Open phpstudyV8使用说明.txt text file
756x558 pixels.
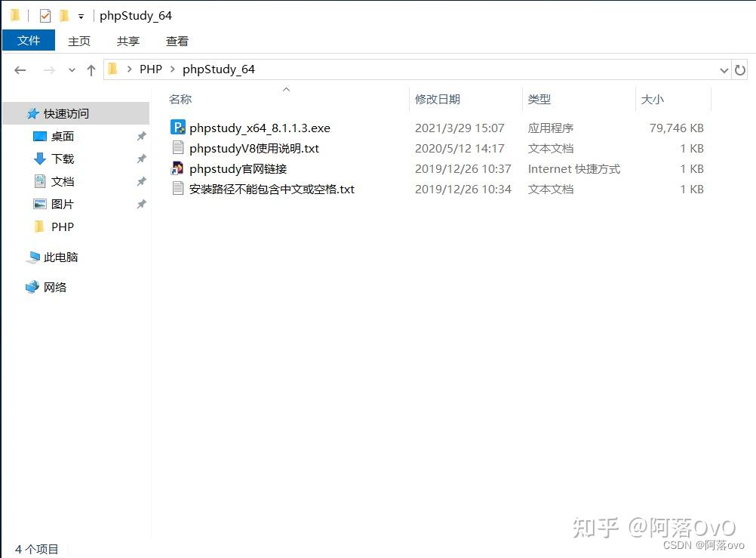click(255, 148)
